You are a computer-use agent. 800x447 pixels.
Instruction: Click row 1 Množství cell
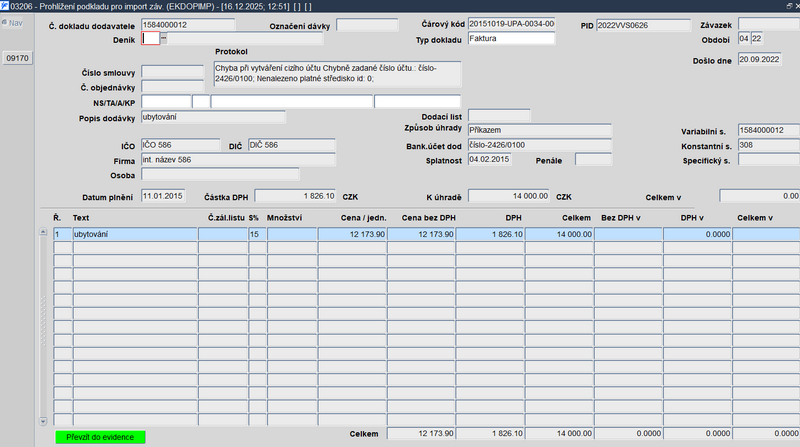point(292,234)
